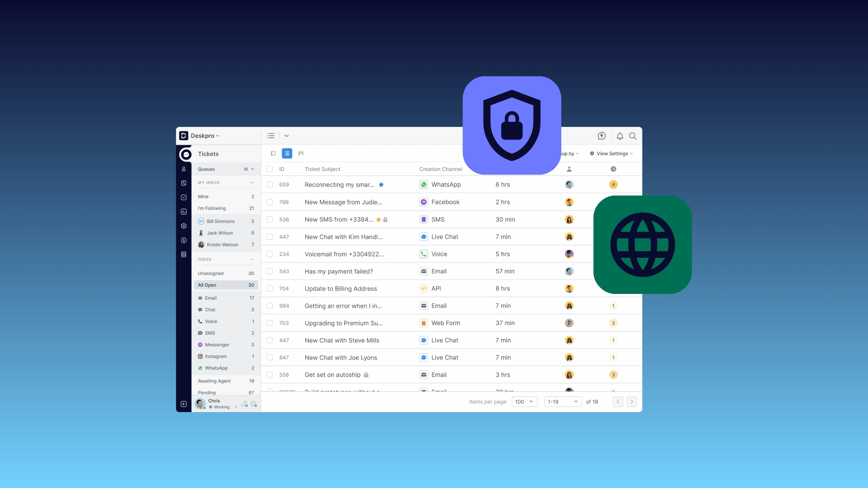Viewport: 868px width, 488px height.
Task: Click "Creation Channel" column header
Action: (x=441, y=169)
